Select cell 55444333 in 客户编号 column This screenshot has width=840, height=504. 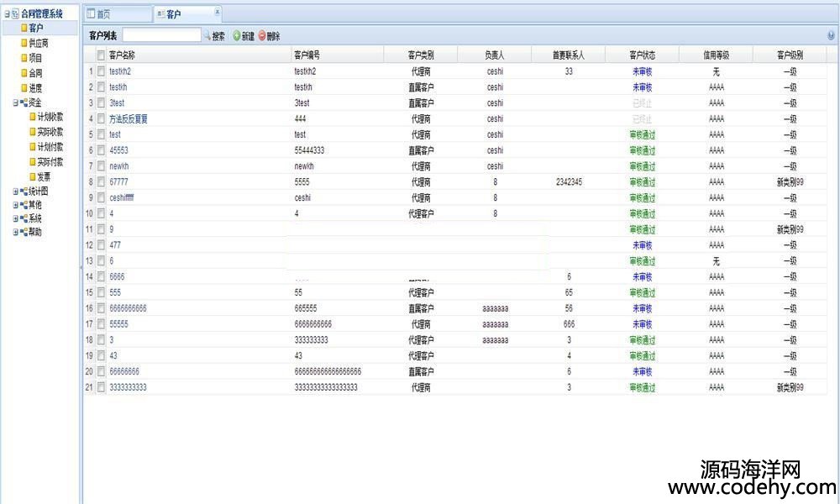(x=309, y=150)
